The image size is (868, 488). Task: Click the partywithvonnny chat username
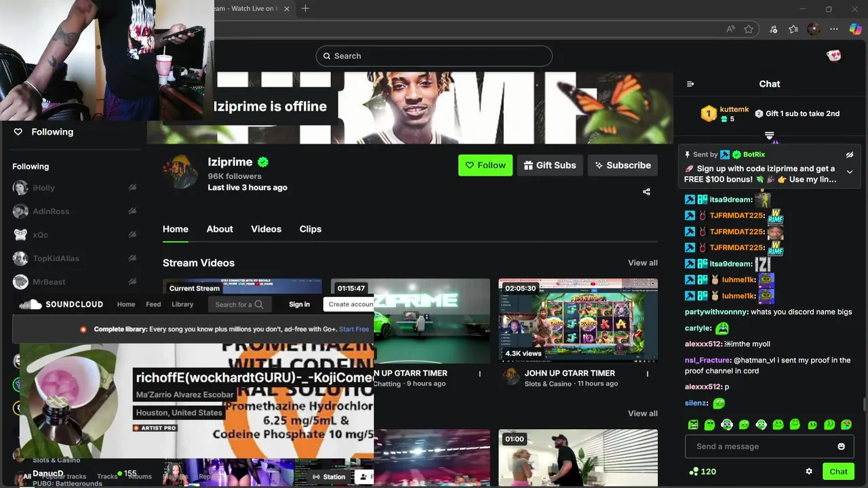pos(716,312)
